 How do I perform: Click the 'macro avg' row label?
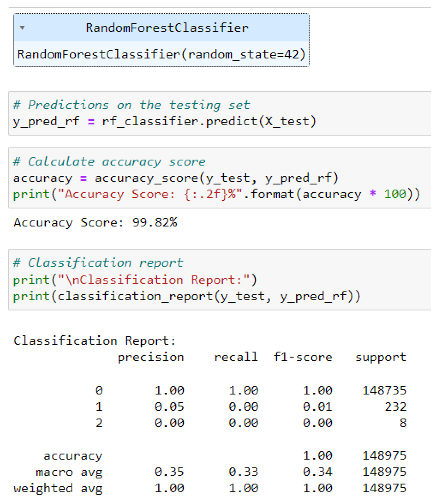pyautogui.click(x=69, y=472)
